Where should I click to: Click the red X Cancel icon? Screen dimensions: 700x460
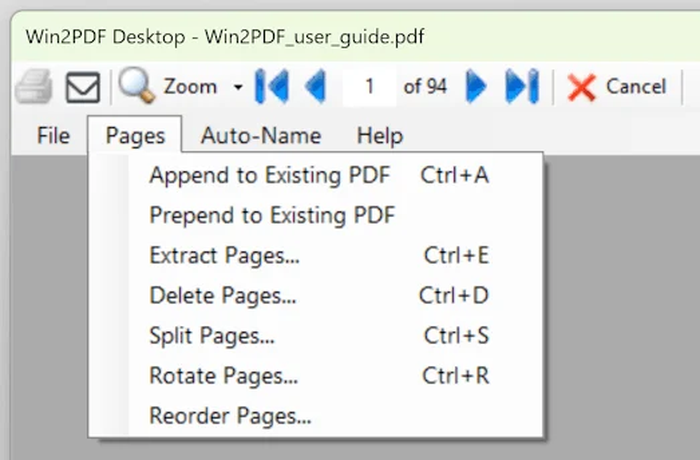[x=581, y=87]
